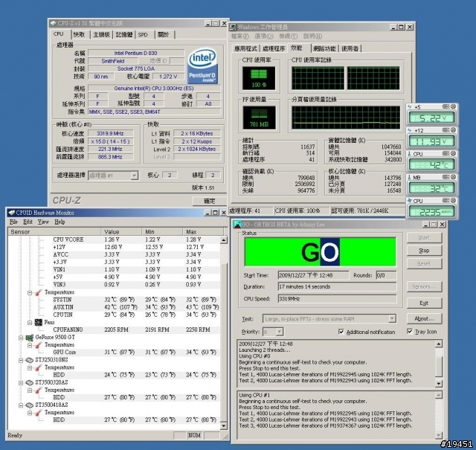Click the 確定 button in CPU-Z

[210, 201]
